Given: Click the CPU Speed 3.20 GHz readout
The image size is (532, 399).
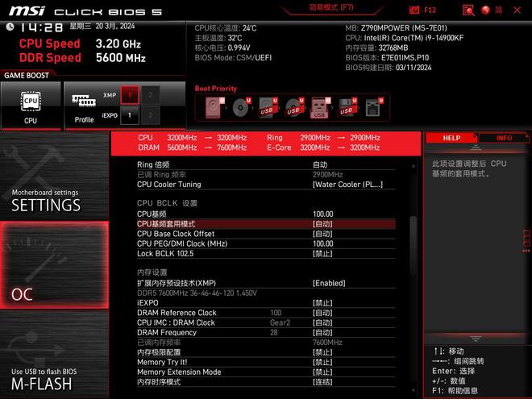Looking at the screenshot, I should 80,44.
